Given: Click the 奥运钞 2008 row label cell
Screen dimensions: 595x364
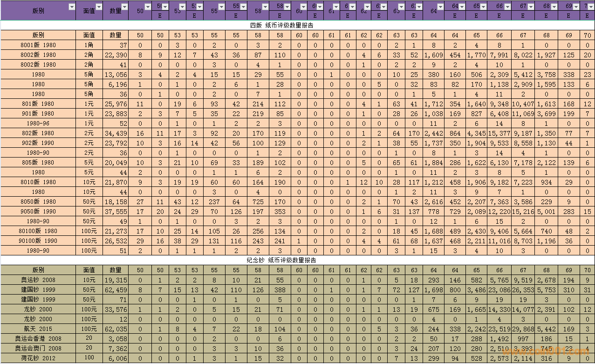Looking at the screenshot, I should point(38,280).
